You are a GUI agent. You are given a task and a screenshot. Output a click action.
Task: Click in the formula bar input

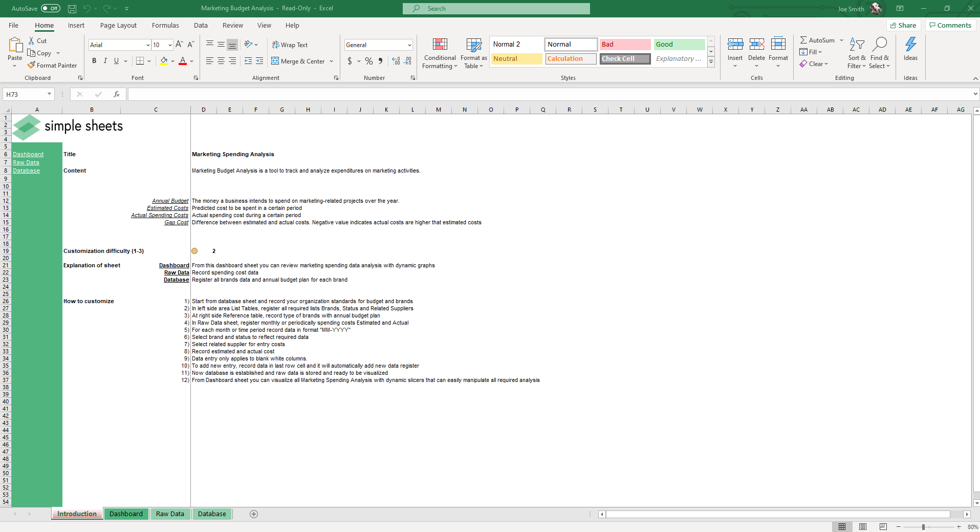(x=549, y=94)
